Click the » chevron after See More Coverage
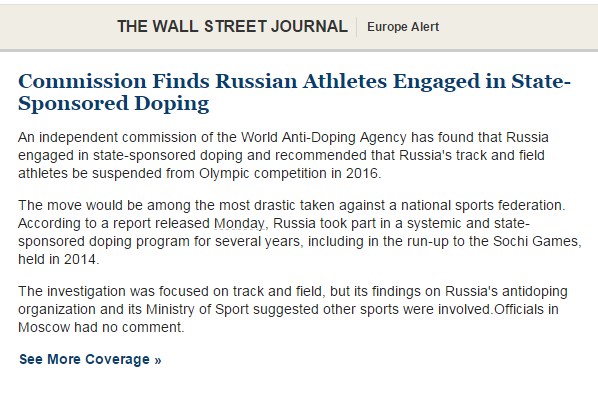Screen dimensions: 598x396 tap(158, 360)
